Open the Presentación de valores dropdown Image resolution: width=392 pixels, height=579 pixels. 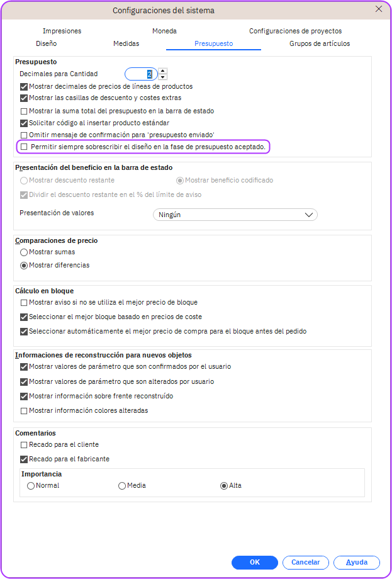point(235,215)
